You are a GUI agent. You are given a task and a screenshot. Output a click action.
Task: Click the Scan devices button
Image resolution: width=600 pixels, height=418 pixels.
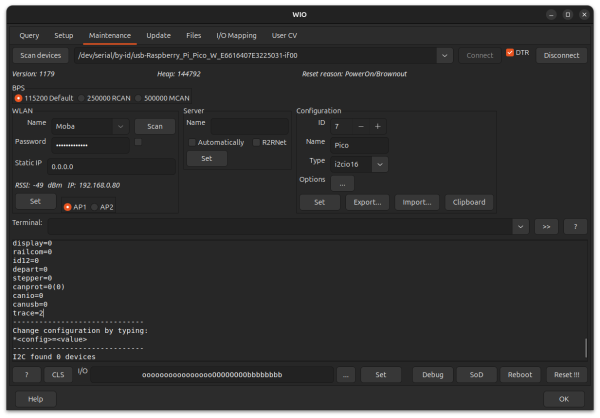click(x=42, y=56)
